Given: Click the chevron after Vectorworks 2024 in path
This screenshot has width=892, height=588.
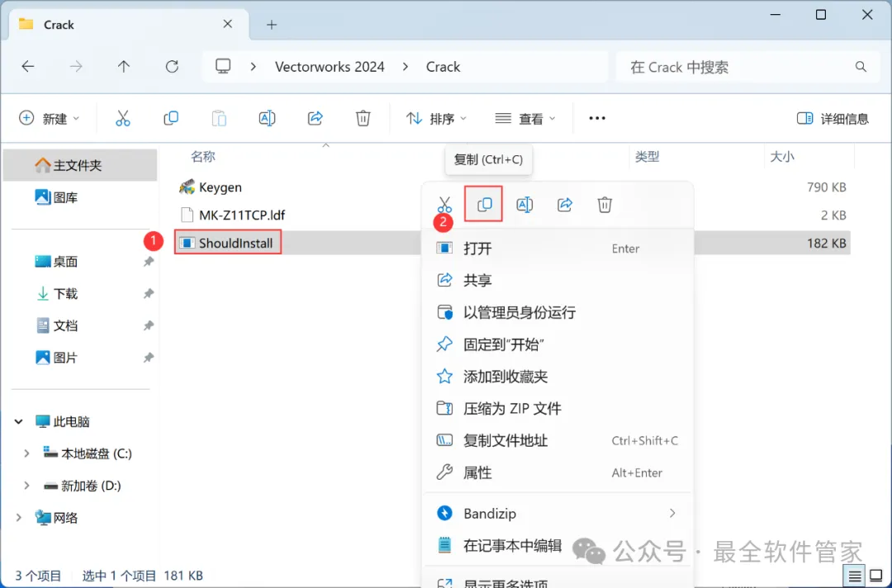Looking at the screenshot, I should tap(405, 67).
